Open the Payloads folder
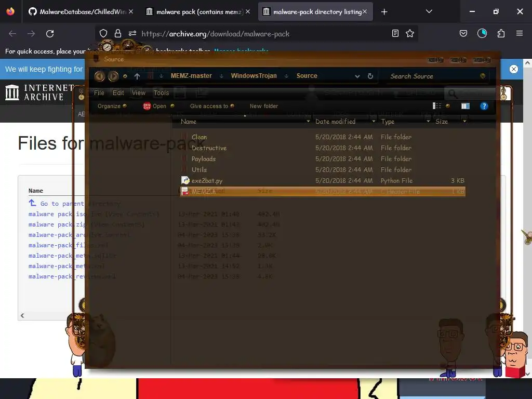The height and width of the screenshot is (399, 532). (x=204, y=159)
